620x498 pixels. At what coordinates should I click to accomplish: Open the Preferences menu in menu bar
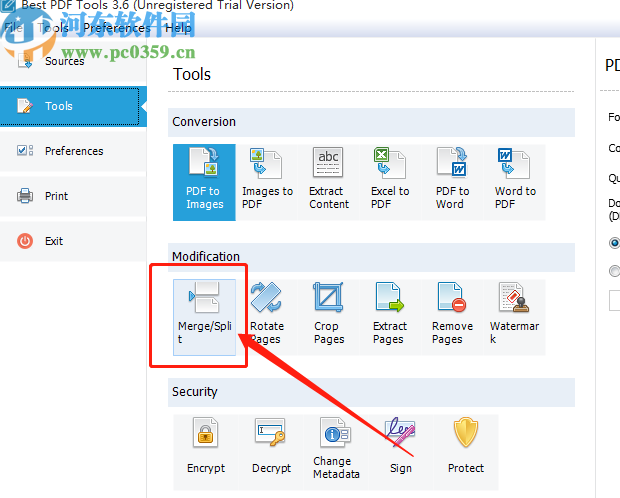pyautogui.click(x=117, y=28)
